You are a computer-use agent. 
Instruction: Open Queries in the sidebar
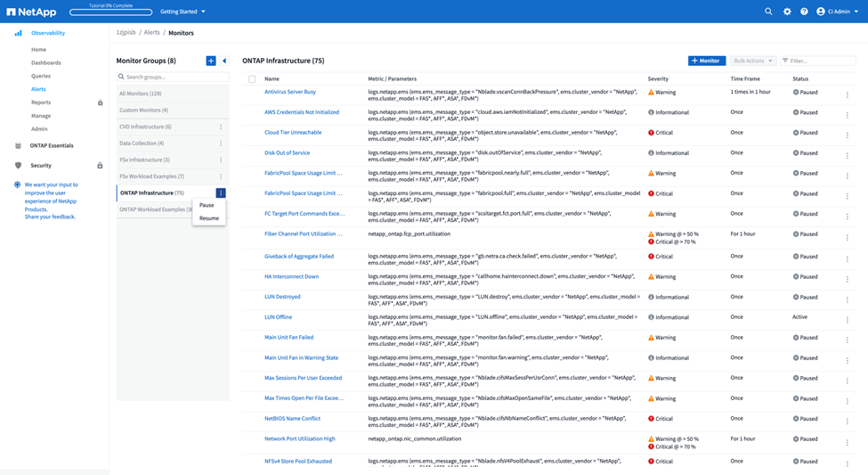click(41, 77)
